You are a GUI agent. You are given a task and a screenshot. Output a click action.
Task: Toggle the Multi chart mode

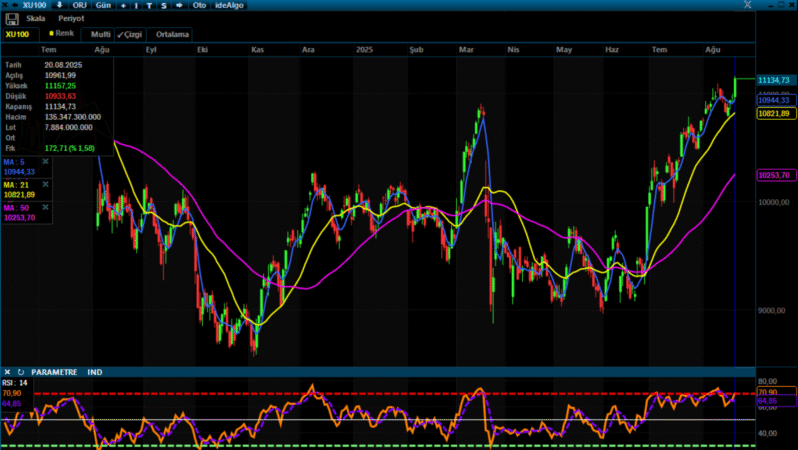[x=101, y=34]
